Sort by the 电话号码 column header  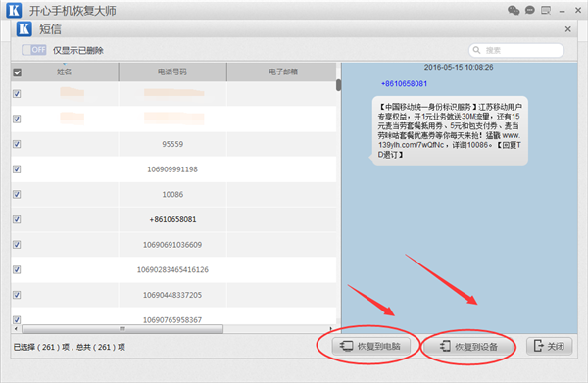point(172,72)
